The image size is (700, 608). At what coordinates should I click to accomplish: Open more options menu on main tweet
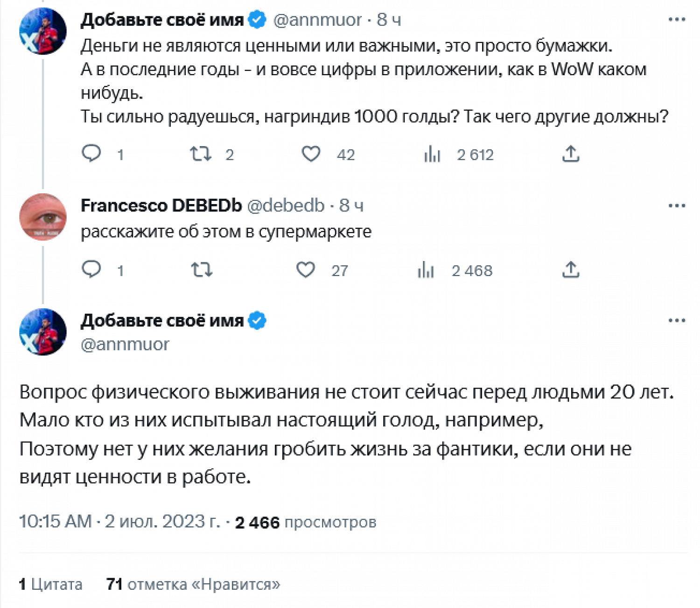coord(677,320)
